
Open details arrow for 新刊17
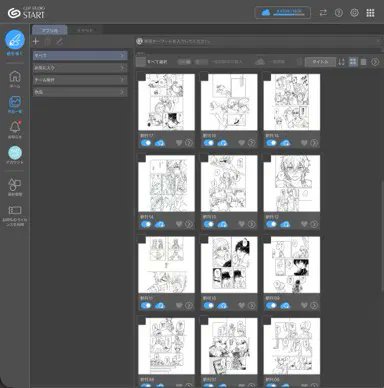[189, 143]
